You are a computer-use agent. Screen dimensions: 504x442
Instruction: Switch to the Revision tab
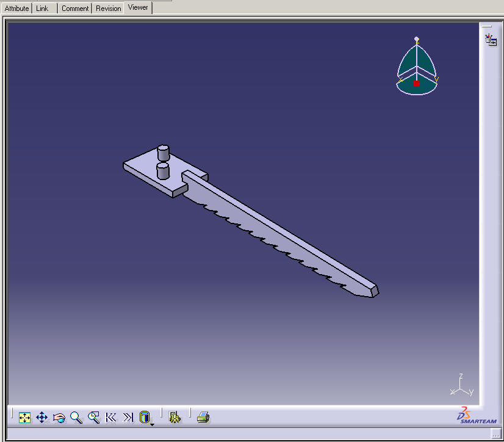pyautogui.click(x=109, y=9)
